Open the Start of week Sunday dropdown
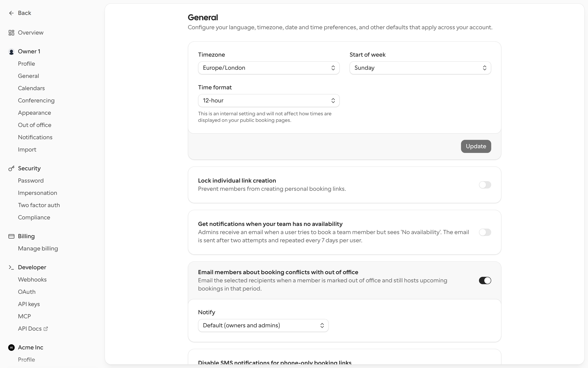588x368 pixels. point(420,68)
